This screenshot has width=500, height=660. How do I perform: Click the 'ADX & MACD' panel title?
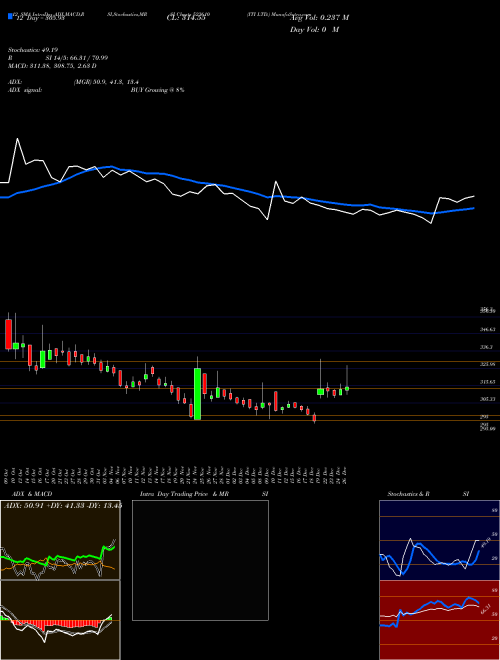tap(32, 494)
